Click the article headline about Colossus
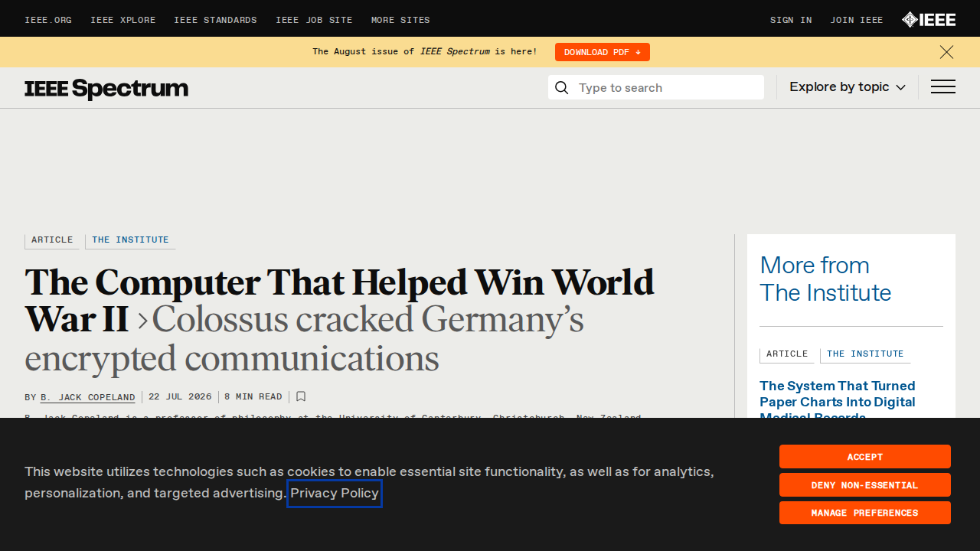Image resolution: width=980 pixels, height=551 pixels. tap(339, 321)
